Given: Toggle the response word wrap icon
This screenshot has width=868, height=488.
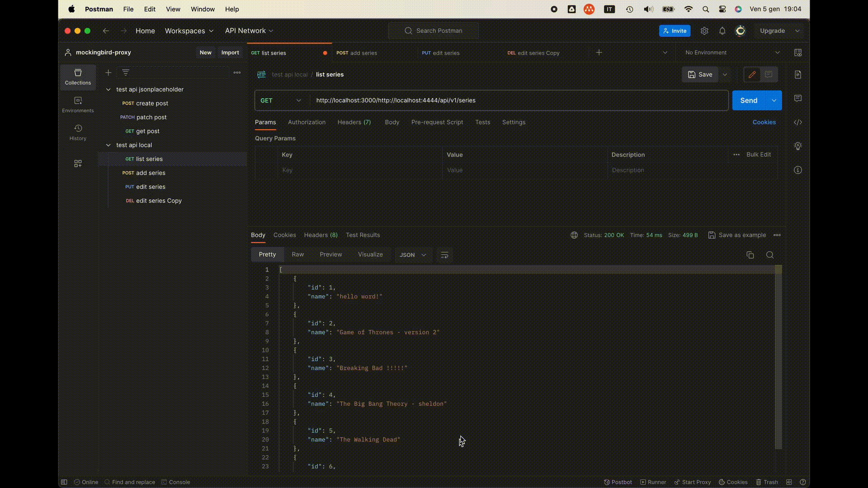Looking at the screenshot, I should click(x=444, y=255).
